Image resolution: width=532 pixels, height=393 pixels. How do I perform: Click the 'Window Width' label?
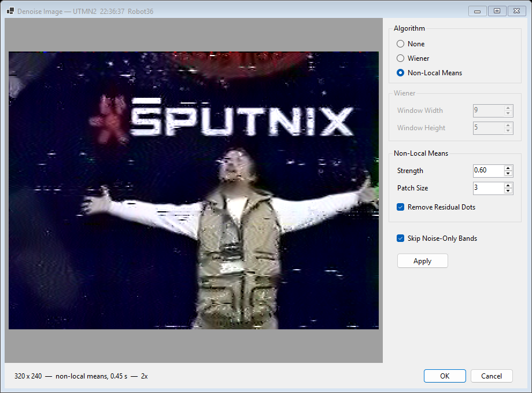tap(420, 111)
